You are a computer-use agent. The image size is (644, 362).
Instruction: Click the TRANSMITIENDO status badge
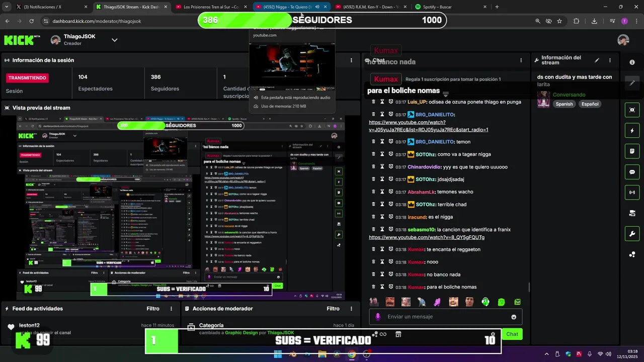tap(27, 78)
